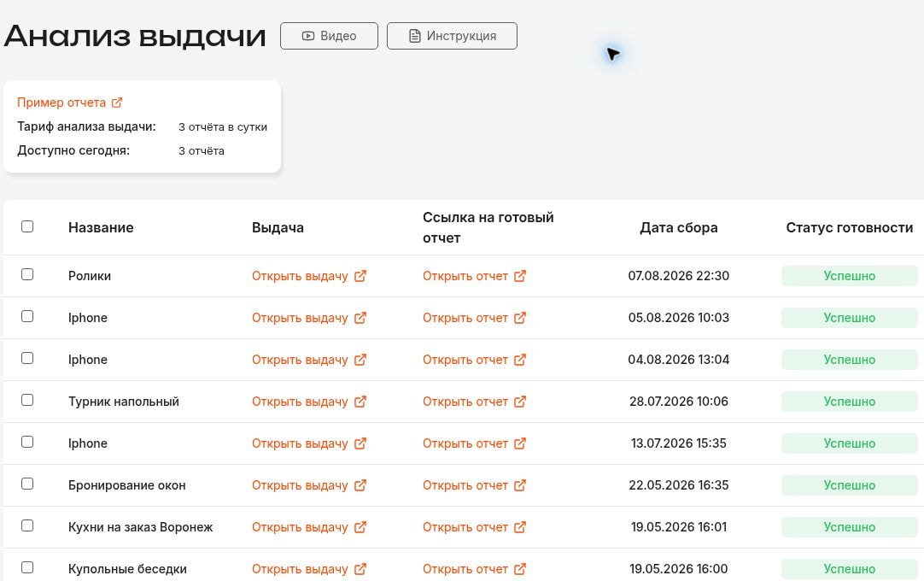
Task: Check the box for Турник напольный row
Action: point(27,400)
